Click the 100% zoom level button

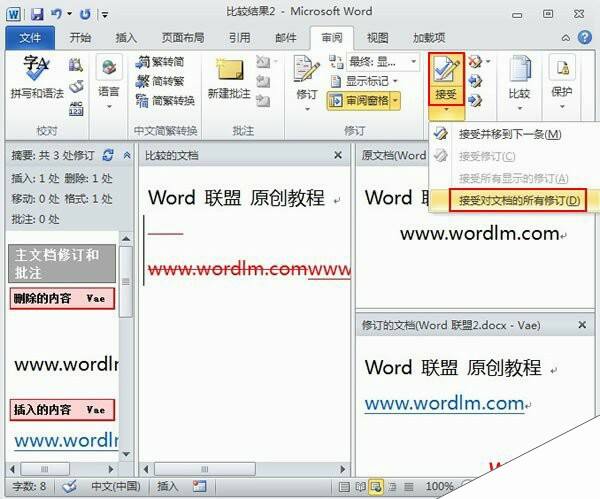pos(440,486)
